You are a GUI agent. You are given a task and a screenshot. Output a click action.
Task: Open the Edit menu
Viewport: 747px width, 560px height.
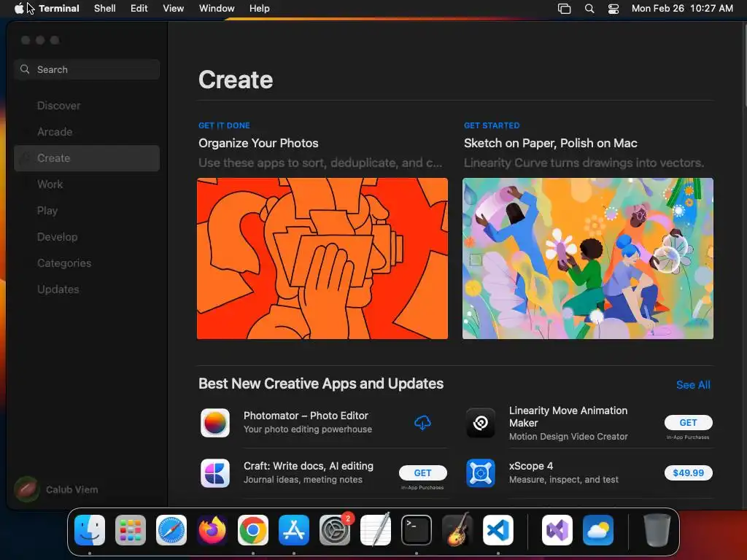[139, 8]
